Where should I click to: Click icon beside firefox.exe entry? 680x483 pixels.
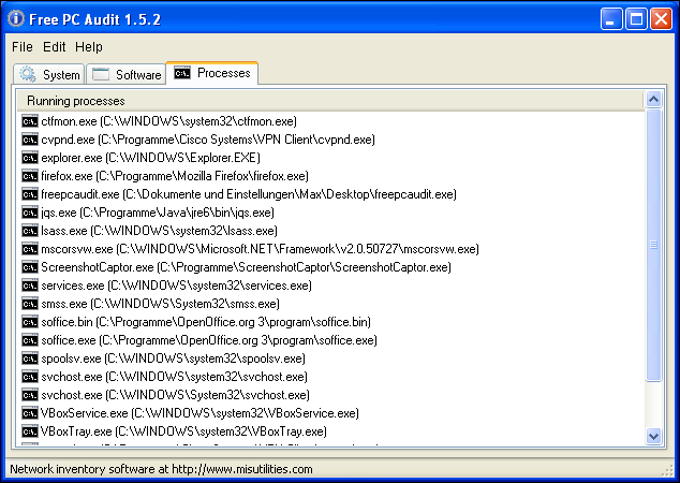pos(30,176)
